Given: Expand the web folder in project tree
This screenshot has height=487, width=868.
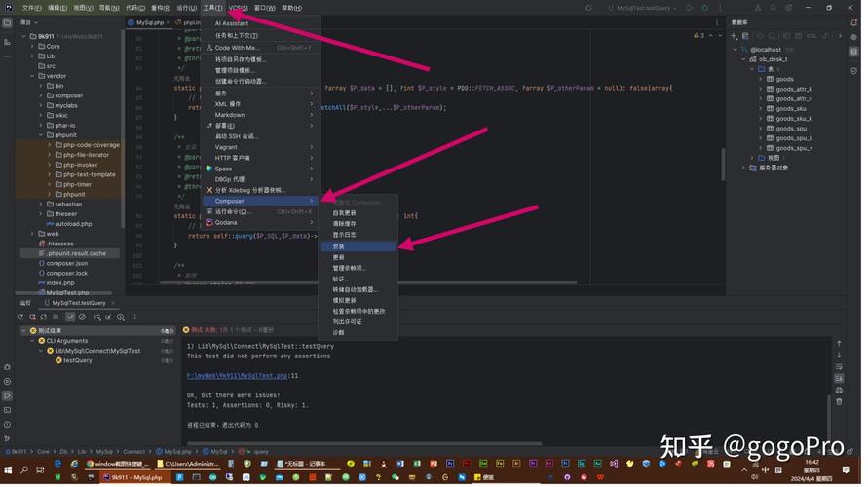Looking at the screenshot, I should [x=33, y=235].
